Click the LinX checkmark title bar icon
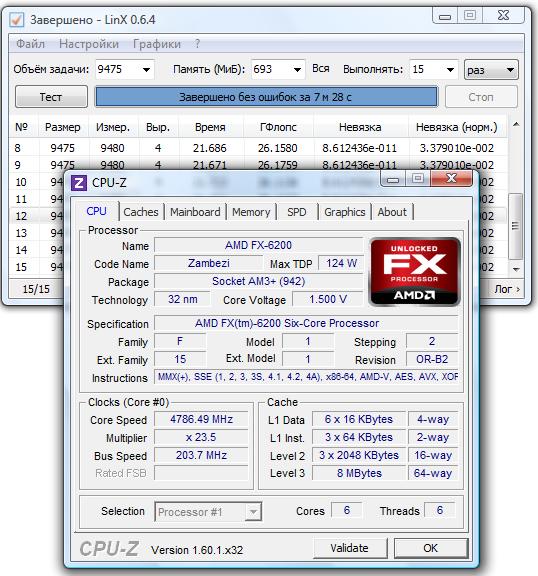The image size is (538, 576). pyautogui.click(x=17, y=19)
